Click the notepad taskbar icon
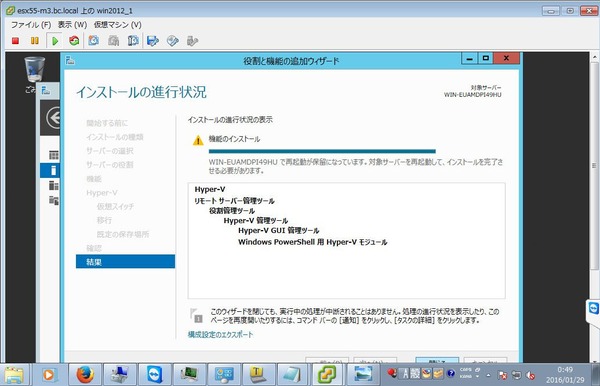 [292, 375]
